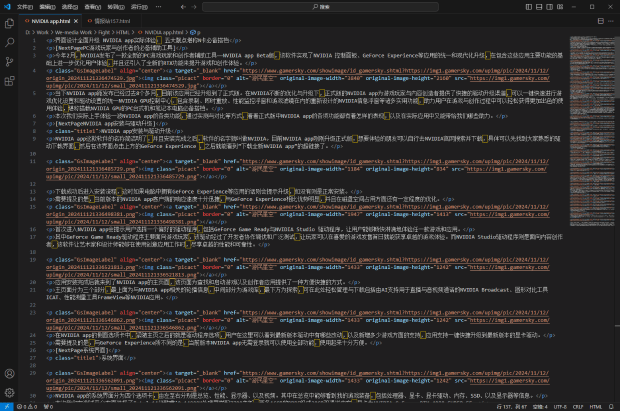Change indentation spaces: 4 setting

[x=540, y=407]
